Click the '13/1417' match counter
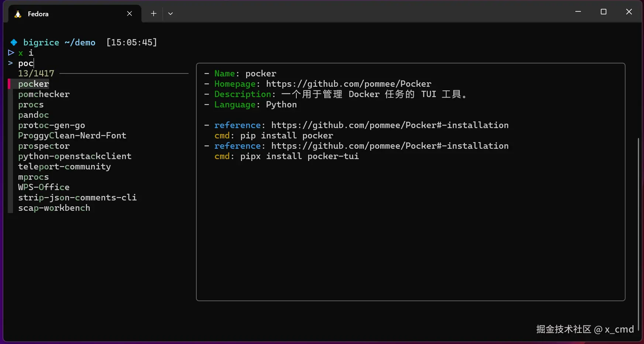The height and width of the screenshot is (344, 644). click(36, 74)
